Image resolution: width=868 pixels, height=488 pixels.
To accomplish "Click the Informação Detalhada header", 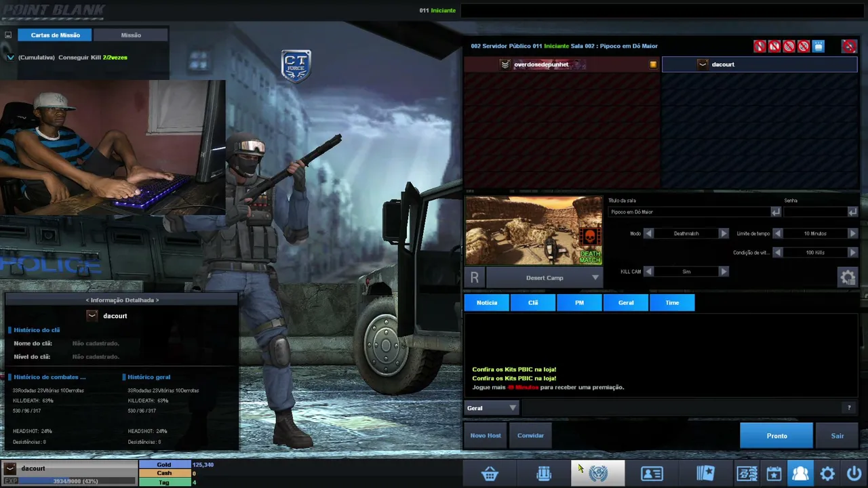I will point(122,300).
